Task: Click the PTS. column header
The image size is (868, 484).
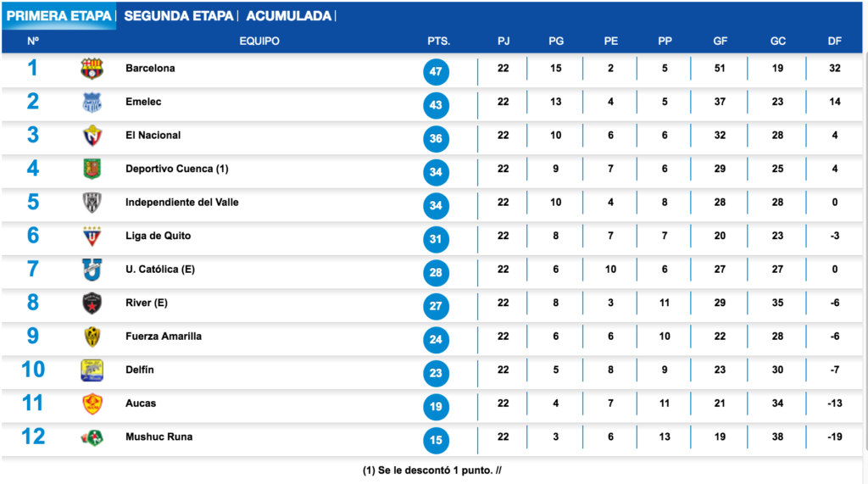Action: (438, 41)
